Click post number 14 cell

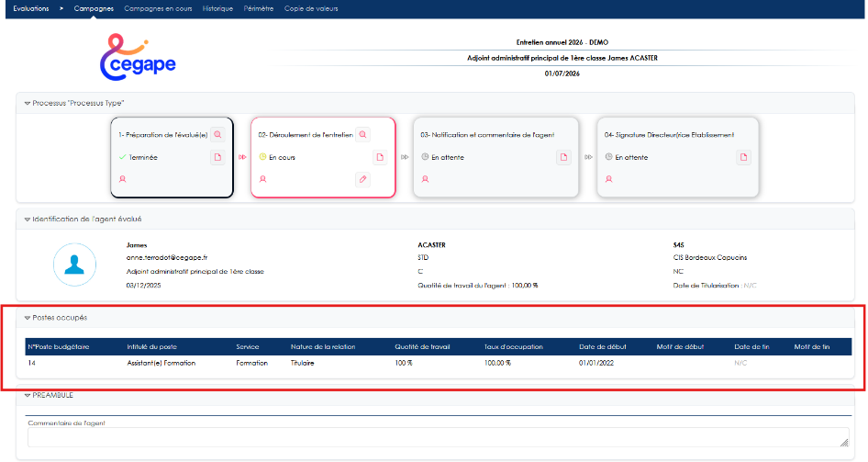tap(31, 363)
